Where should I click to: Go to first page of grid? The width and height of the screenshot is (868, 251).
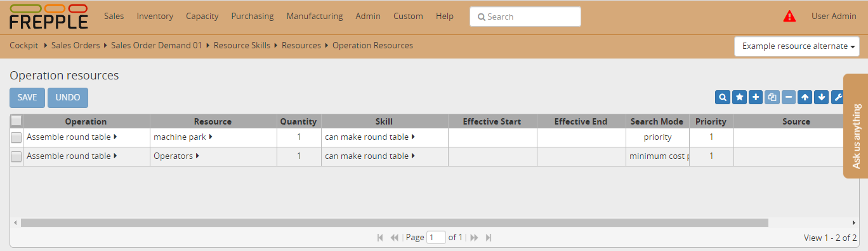380,237
